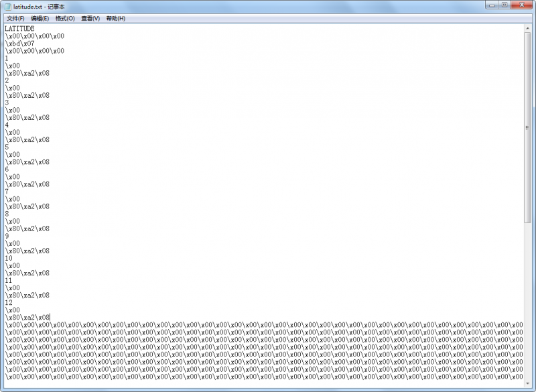Screen dimensions: 536x392
Task: Close the latitude.txt Notepad window
Action: (x=522, y=5)
